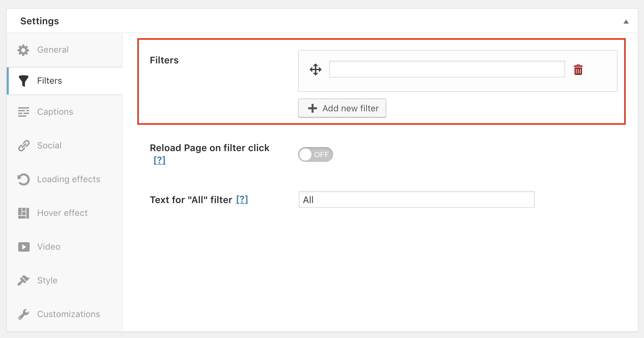Open the Hover effect tab
Screen dimensions: 644x338
tap(64, 213)
